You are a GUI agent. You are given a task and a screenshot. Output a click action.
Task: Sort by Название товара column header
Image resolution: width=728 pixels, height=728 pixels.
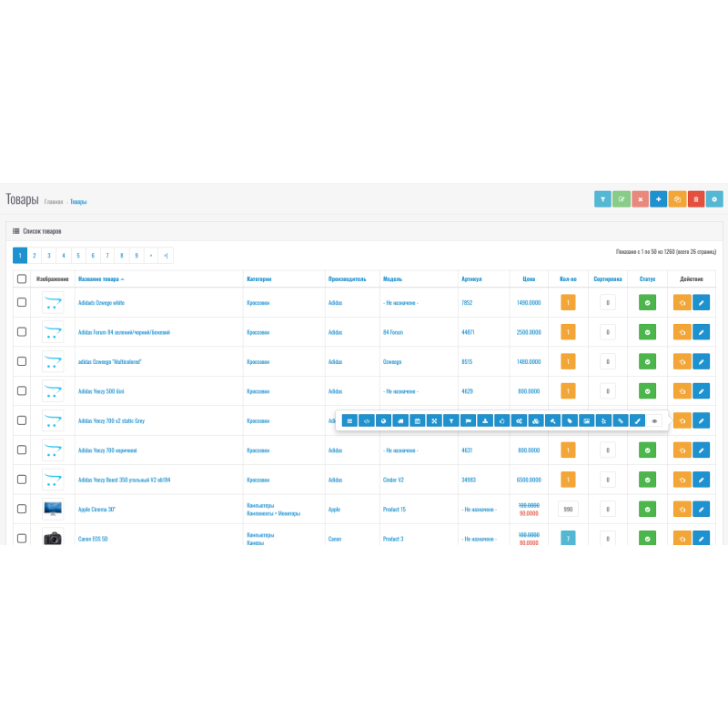[x=100, y=279]
